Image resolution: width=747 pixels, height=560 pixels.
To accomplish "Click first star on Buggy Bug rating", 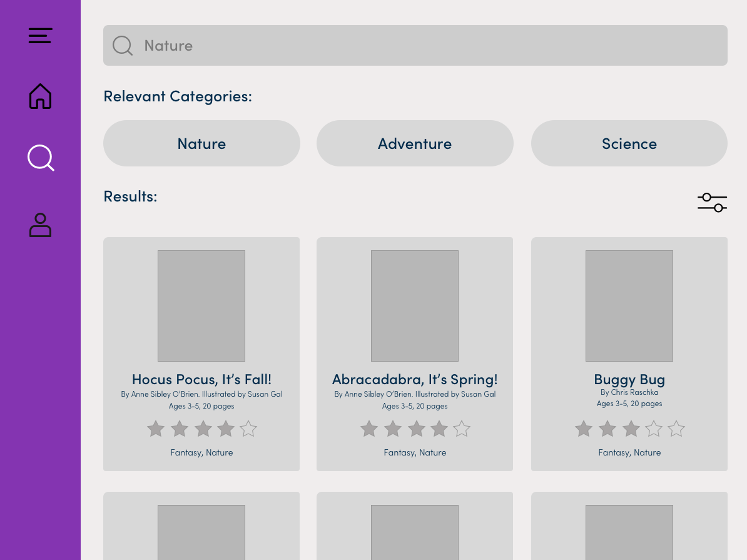I will coord(584,429).
